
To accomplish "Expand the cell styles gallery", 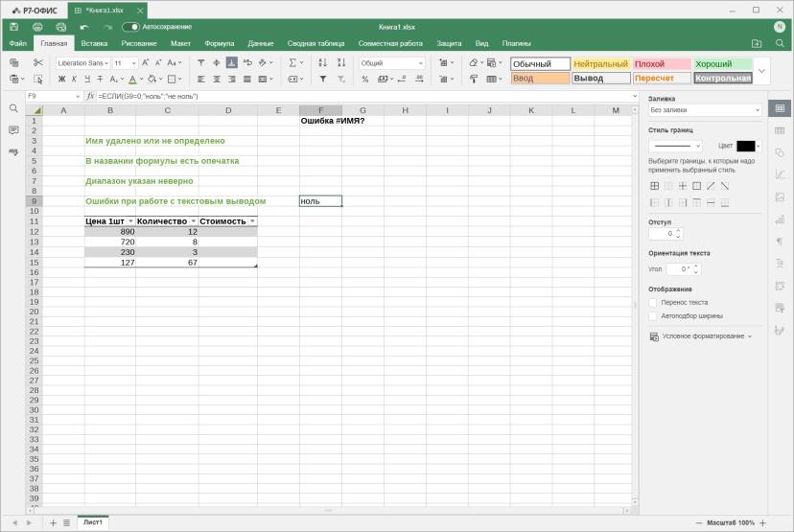I will [x=761, y=71].
